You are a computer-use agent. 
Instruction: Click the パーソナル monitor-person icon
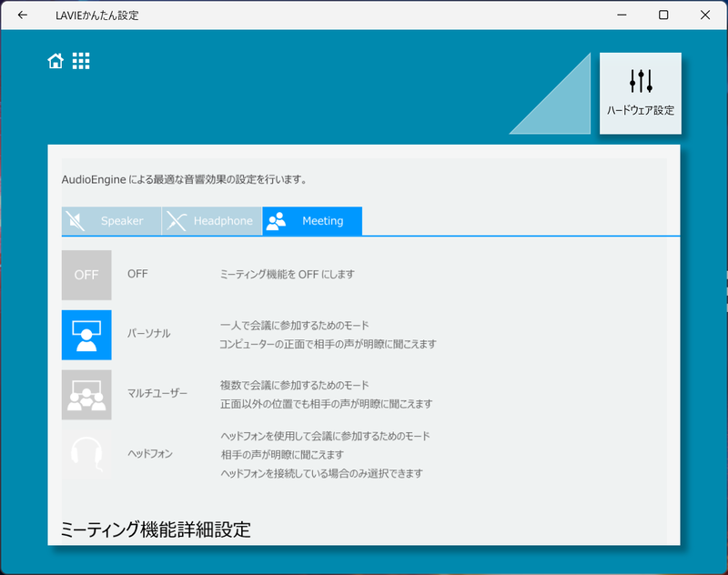(x=86, y=335)
